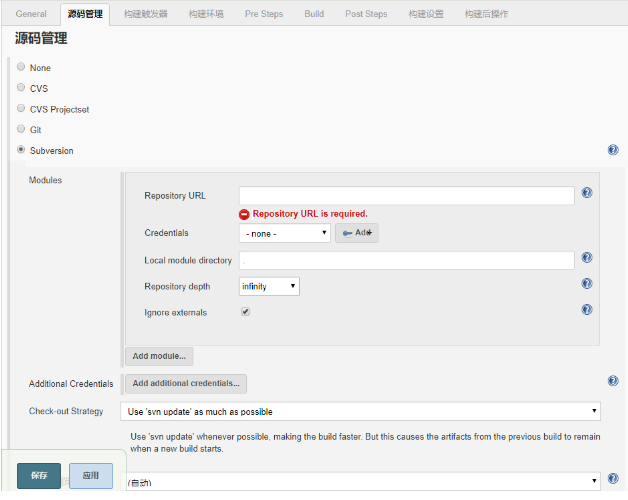Go to the 构建设置 tab
The height and width of the screenshot is (500, 628).
click(x=426, y=14)
